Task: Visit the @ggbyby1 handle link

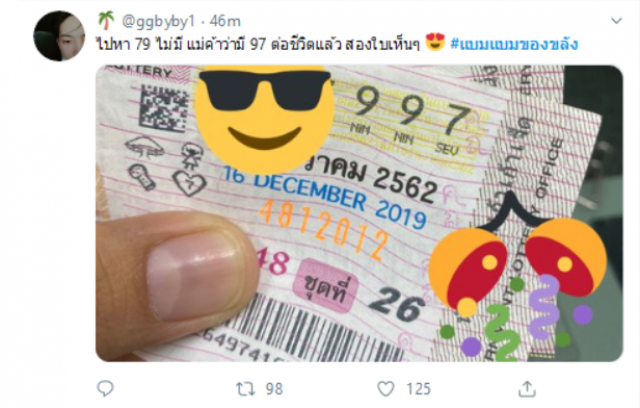Action: (x=159, y=21)
